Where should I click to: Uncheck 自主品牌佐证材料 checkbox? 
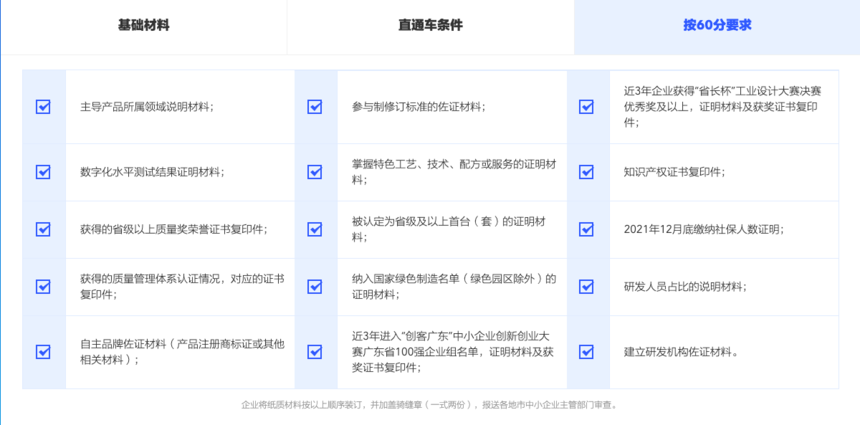pos(43,351)
